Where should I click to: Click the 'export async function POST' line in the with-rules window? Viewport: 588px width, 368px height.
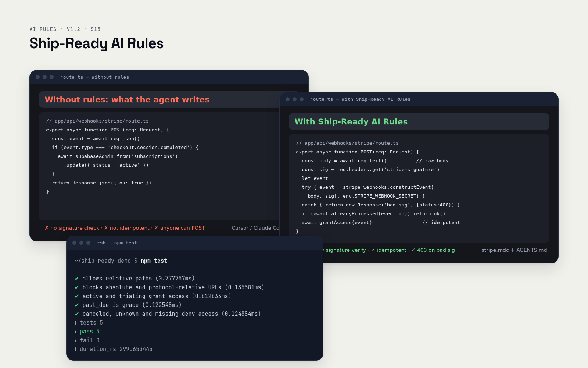(358, 152)
